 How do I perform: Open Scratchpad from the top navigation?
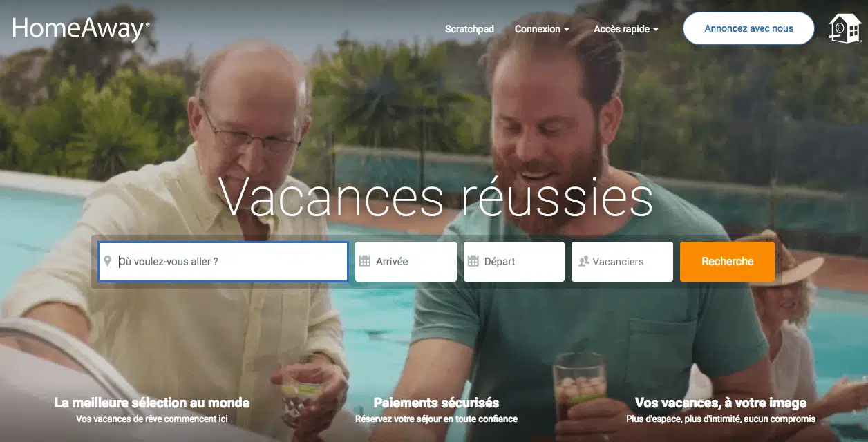469,29
